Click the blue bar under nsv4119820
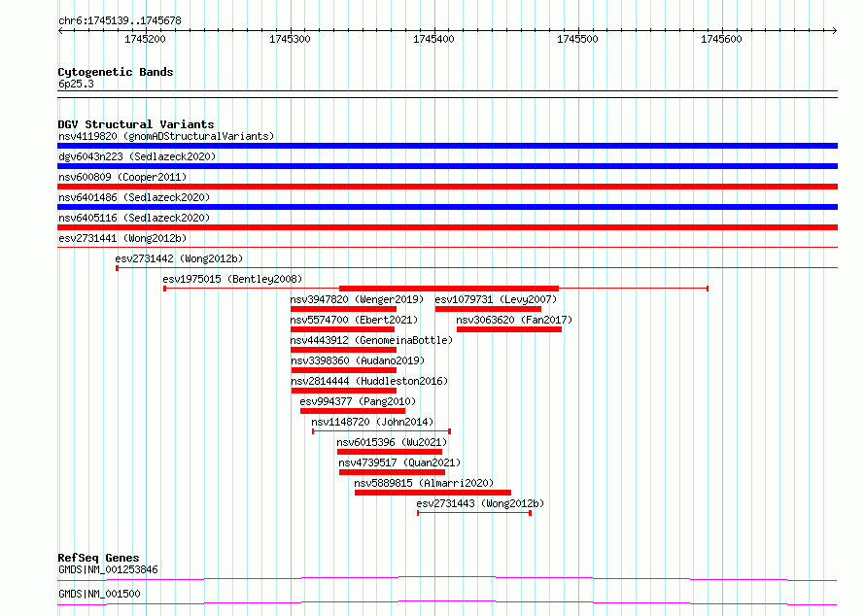 (x=447, y=146)
